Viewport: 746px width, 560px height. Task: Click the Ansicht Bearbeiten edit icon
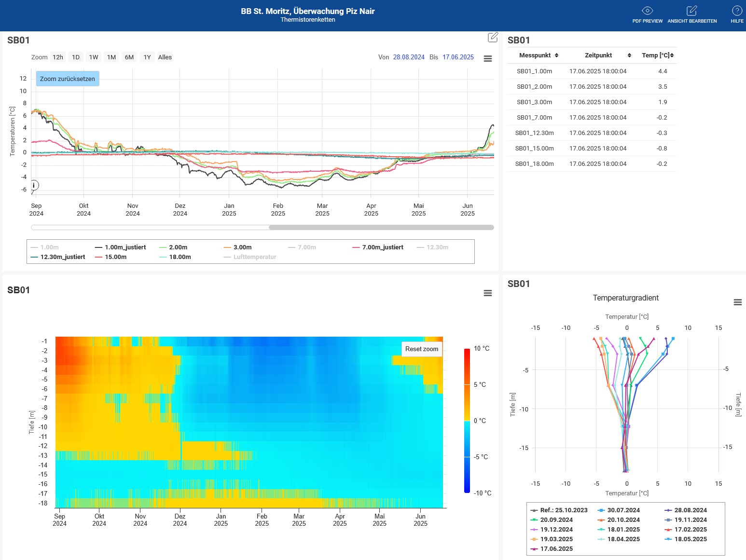(691, 11)
